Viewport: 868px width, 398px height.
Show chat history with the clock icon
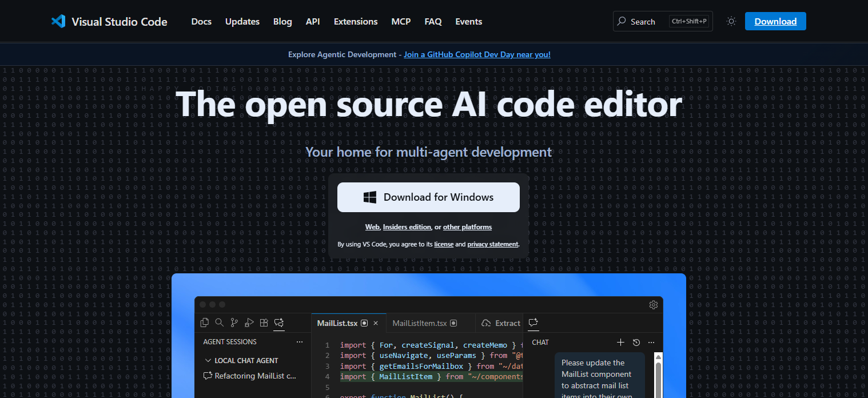pyautogui.click(x=636, y=342)
